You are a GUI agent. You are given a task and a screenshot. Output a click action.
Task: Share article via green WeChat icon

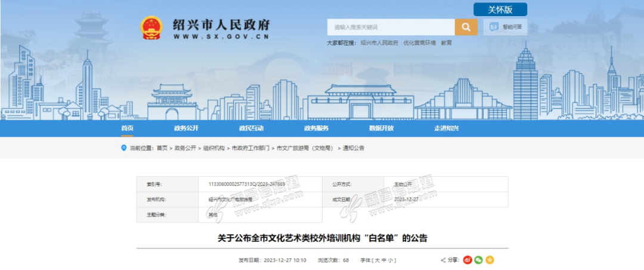click(478, 260)
